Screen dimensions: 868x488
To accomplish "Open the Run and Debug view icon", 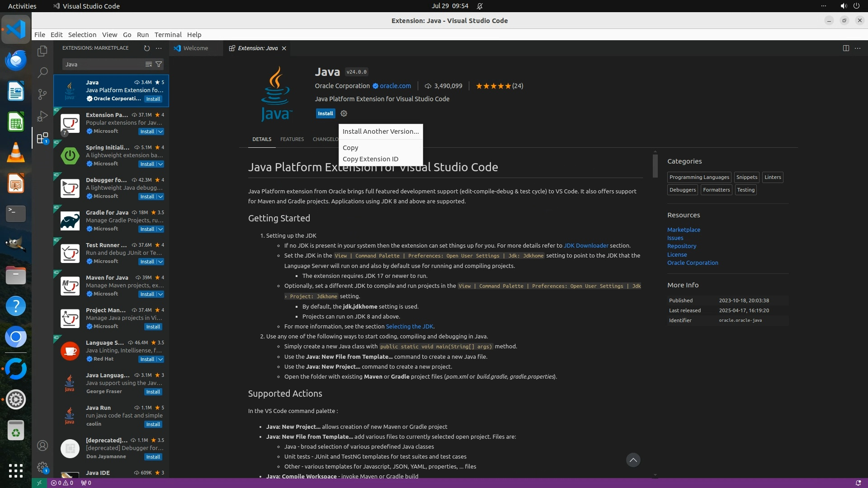I will pyautogui.click(x=42, y=116).
